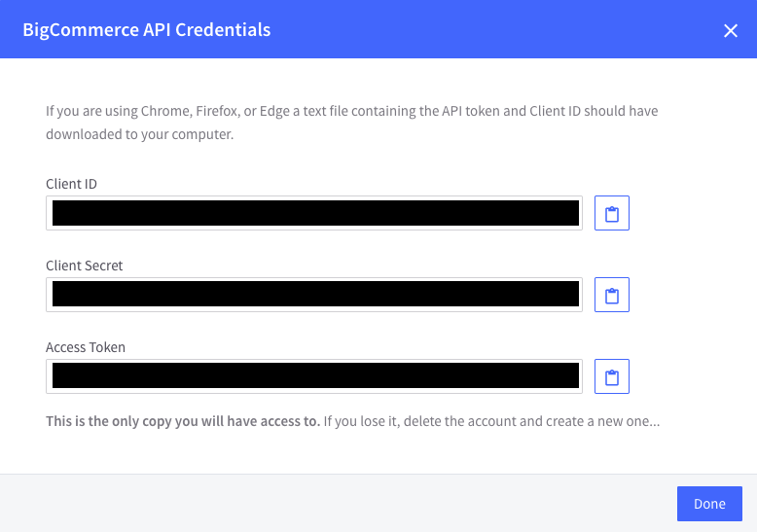Image resolution: width=757 pixels, height=532 pixels.
Task: Click inside the Client ID field
Action: tap(314, 213)
